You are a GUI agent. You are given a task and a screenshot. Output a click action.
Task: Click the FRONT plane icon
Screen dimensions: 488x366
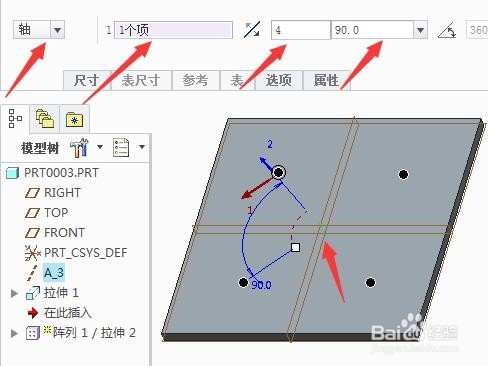click(x=32, y=233)
